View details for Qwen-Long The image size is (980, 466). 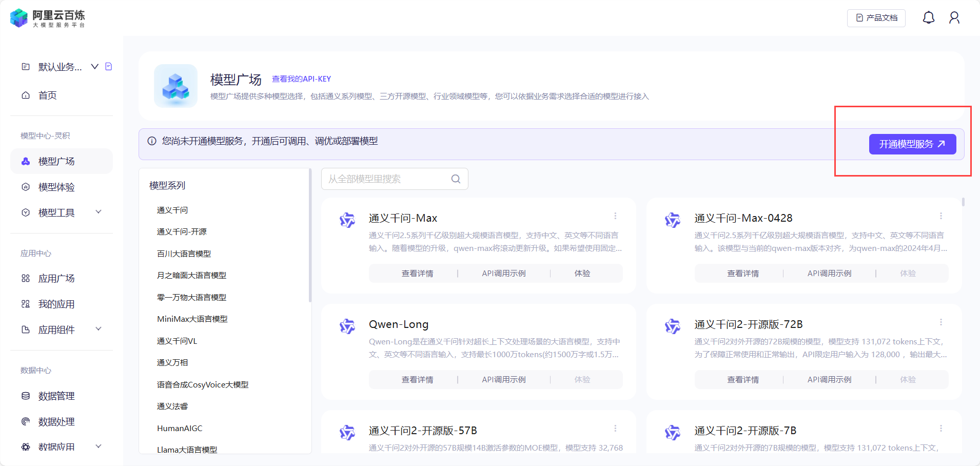417,380
